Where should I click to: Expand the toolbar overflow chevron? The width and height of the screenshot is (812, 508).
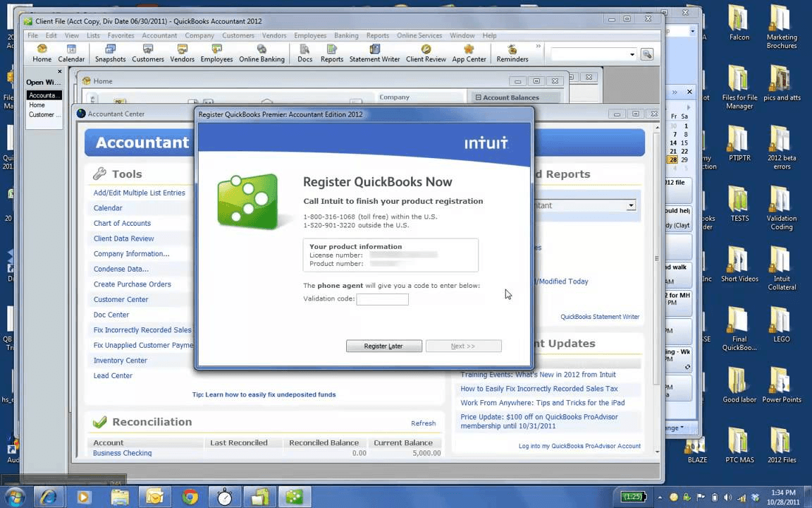click(x=538, y=46)
